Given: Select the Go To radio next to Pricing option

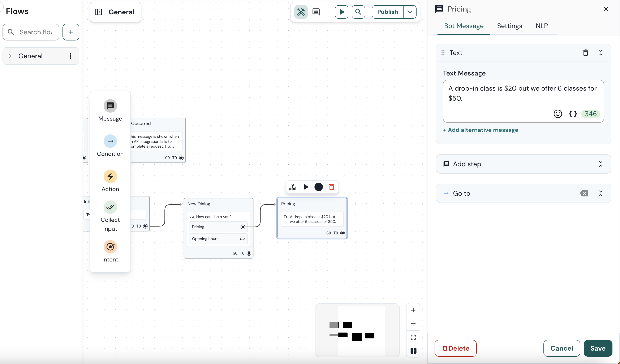Looking at the screenshot, I should (x=243, y=227).
